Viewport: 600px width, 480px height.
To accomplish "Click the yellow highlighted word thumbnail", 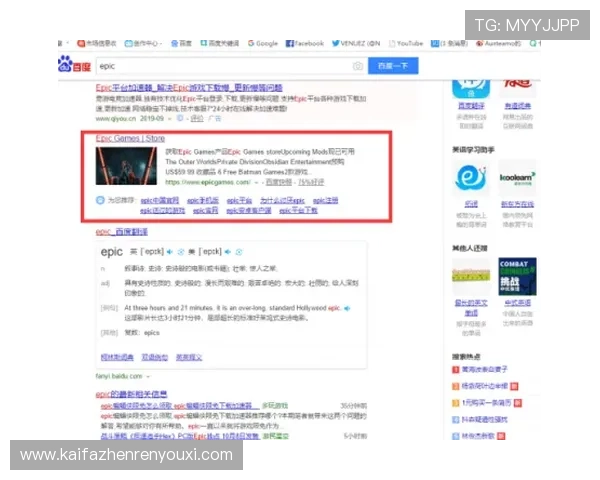I will pyautogui.click(x=471, y=276).
